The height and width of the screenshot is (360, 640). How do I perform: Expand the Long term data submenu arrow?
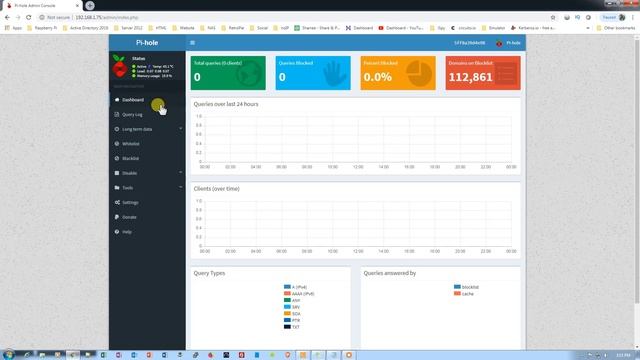(x=180, y=129)
